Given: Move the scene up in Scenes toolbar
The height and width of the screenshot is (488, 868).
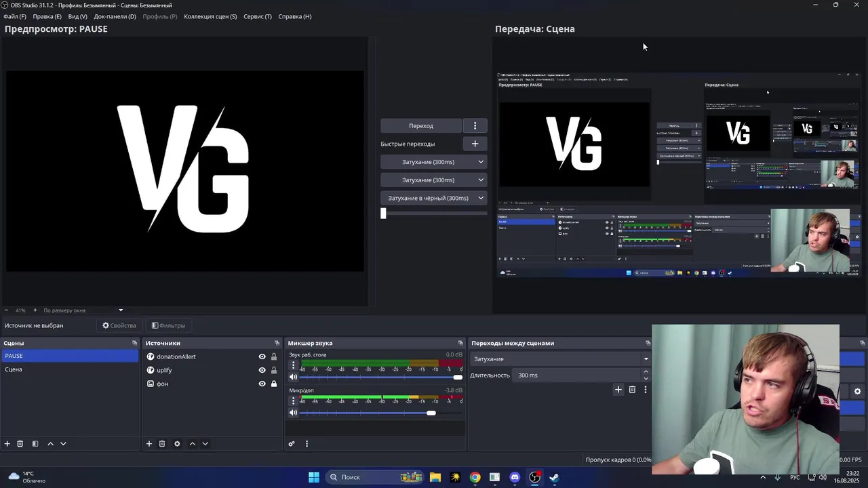Looking at the screenshot, I should tap(50, 444).
